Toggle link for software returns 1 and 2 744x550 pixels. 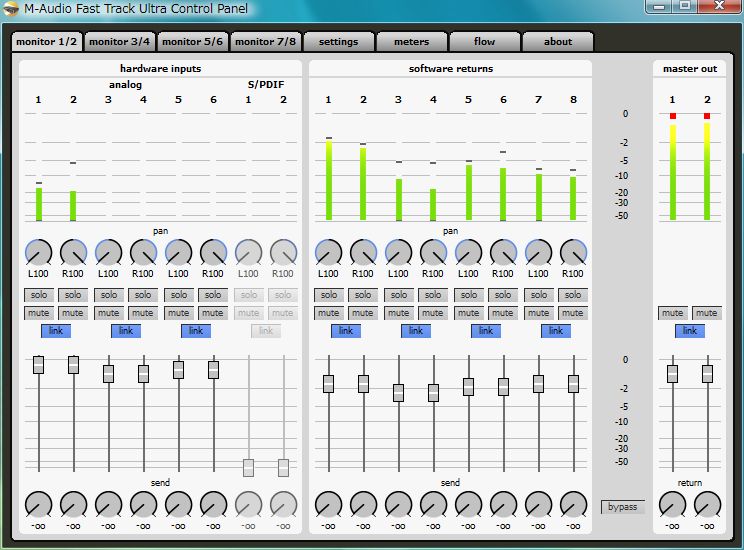click(346, 331)
